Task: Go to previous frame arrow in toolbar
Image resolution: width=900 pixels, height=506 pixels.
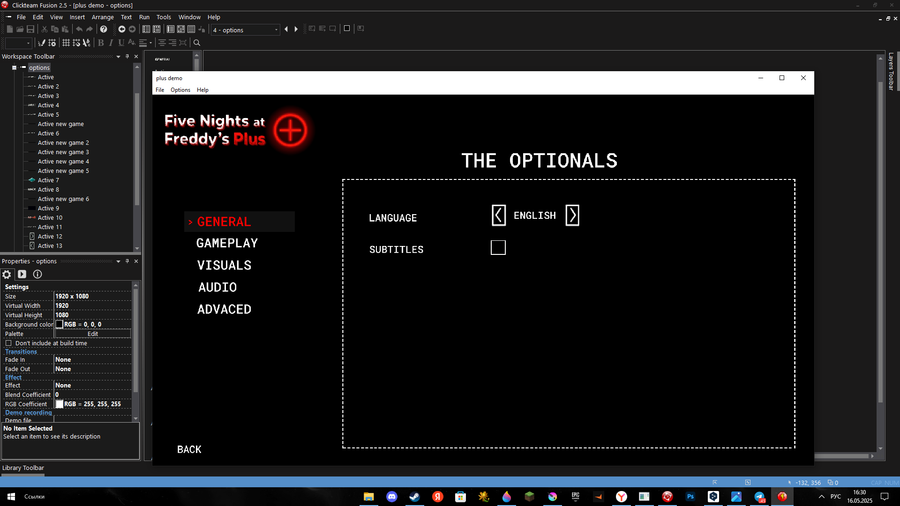Action: click(x=286, y=29)
